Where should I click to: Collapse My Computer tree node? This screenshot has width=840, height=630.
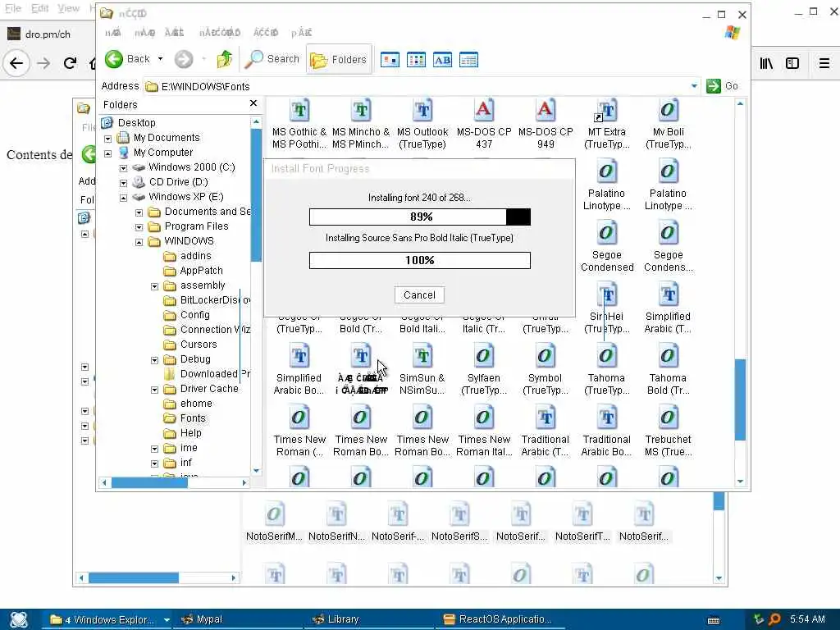107,153
